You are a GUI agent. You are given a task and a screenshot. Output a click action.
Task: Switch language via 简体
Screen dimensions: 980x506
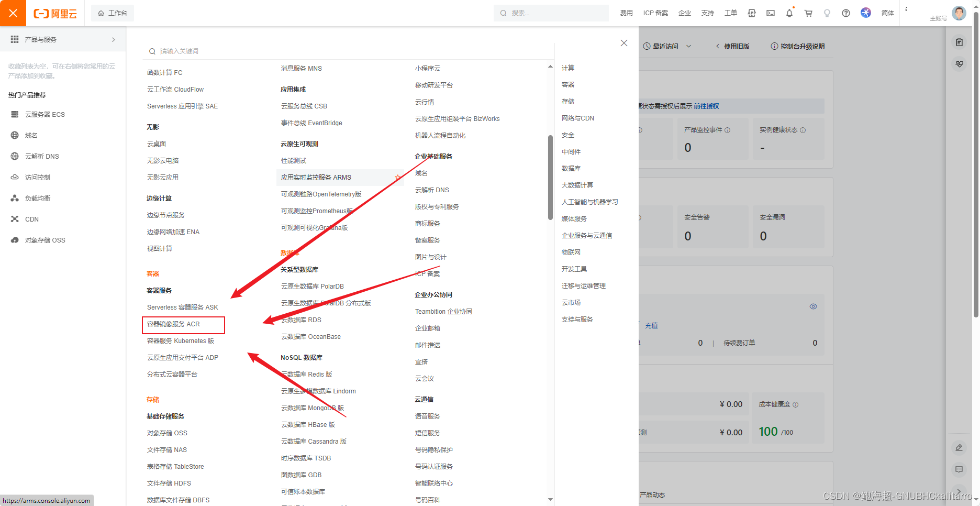[888, 13]
